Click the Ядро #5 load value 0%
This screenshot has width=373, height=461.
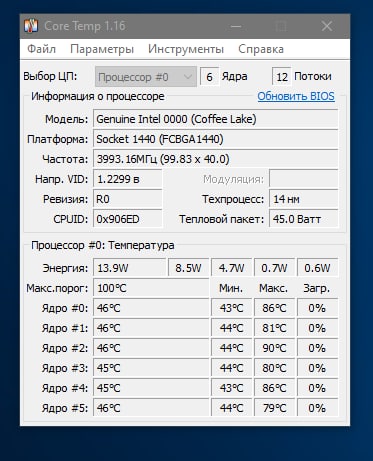pyautogui.click(x=317, y=408)
